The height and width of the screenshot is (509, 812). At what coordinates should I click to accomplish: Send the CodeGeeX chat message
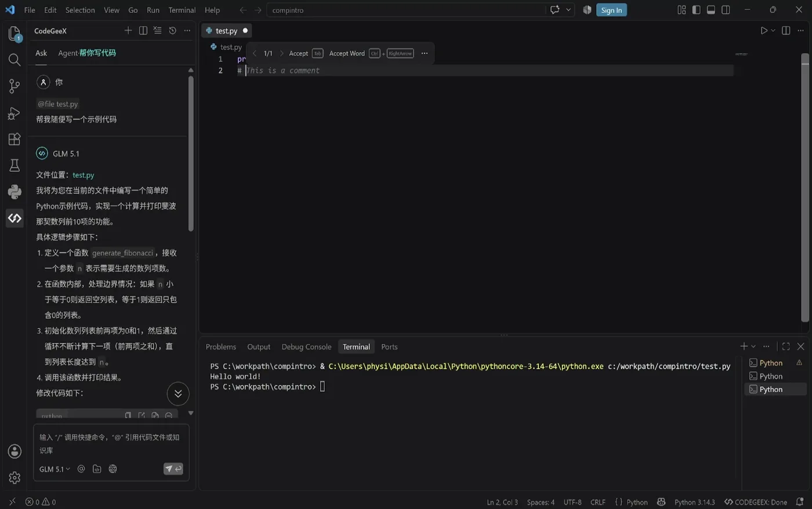point(173,469)
